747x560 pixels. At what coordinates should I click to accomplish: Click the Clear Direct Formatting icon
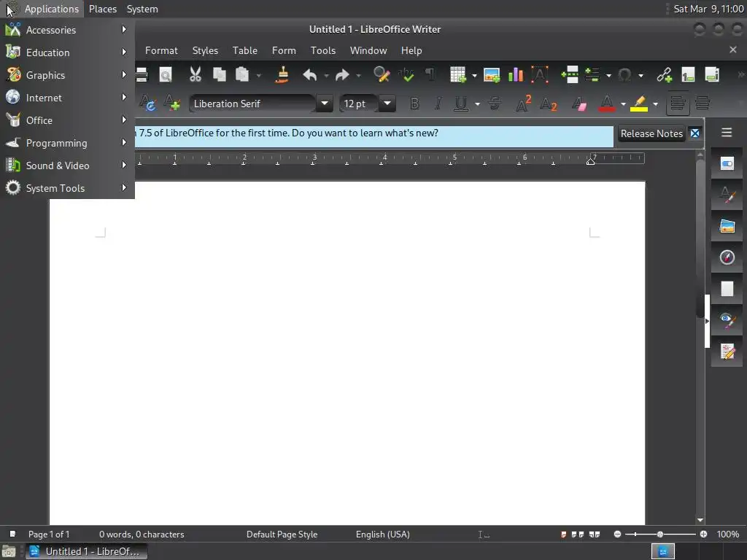[x=578, y=104]
